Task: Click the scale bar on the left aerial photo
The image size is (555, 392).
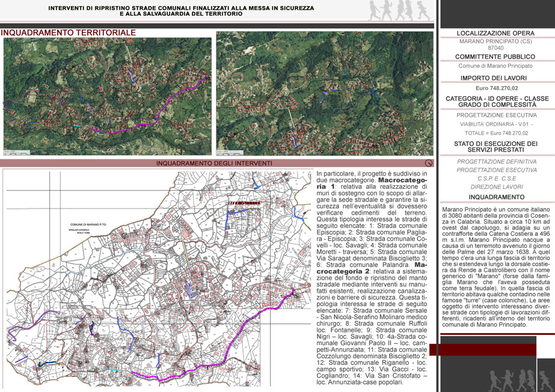Action: (x=17, y=152)
